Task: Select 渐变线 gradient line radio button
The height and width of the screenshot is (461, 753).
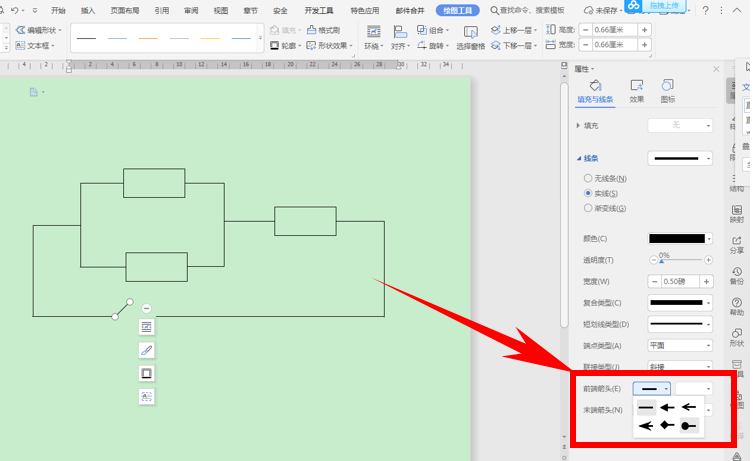Action: [588, 208]
